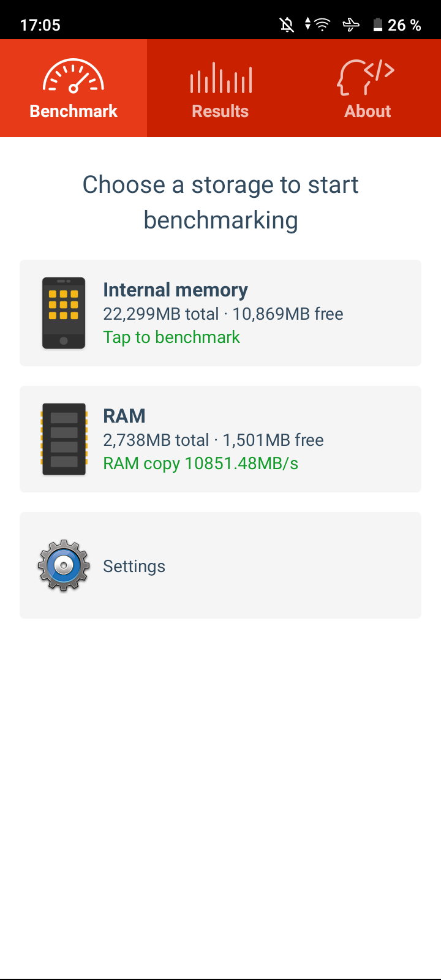
Task: Tap the Wi-Fi status icon
Action: click(x=322, y=24)
